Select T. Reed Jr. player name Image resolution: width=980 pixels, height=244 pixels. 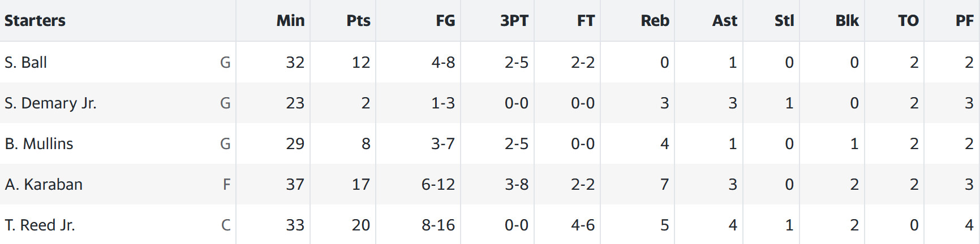tap(40, 225)
